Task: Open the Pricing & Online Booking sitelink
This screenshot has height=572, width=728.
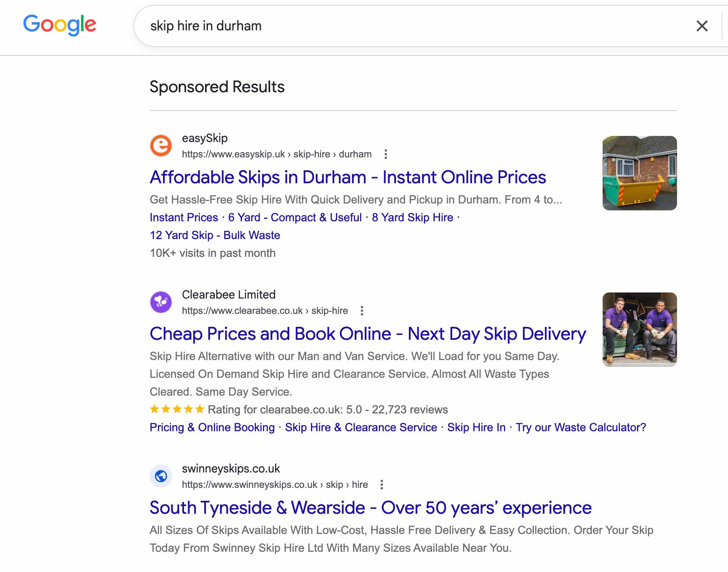Action: [212, 428]
